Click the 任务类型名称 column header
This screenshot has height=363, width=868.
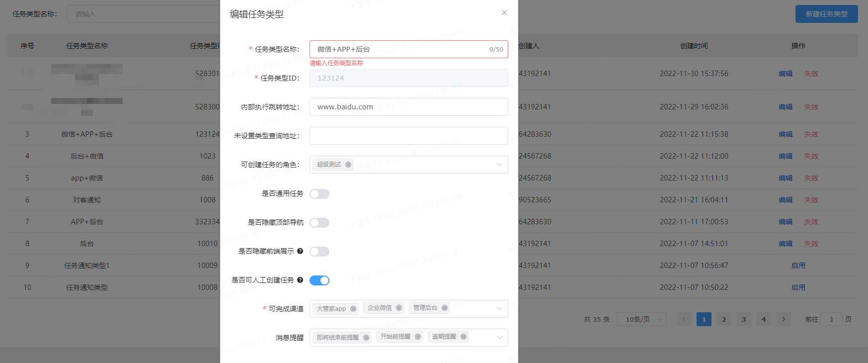(x=87, y=46)
